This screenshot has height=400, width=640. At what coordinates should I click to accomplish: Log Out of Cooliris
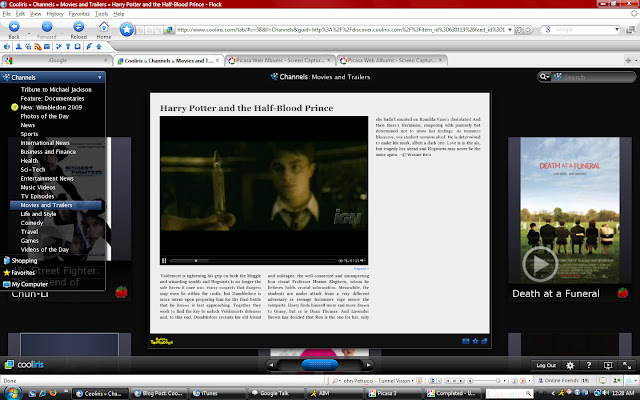pos(546,365)
